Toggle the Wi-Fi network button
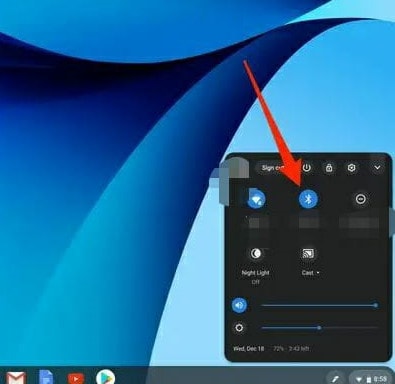The image size is (395, 384). click(256, 200)
